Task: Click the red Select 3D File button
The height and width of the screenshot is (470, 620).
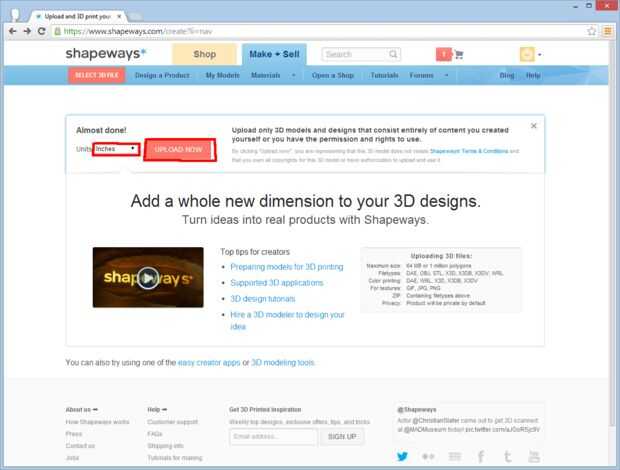Action: 97,75
